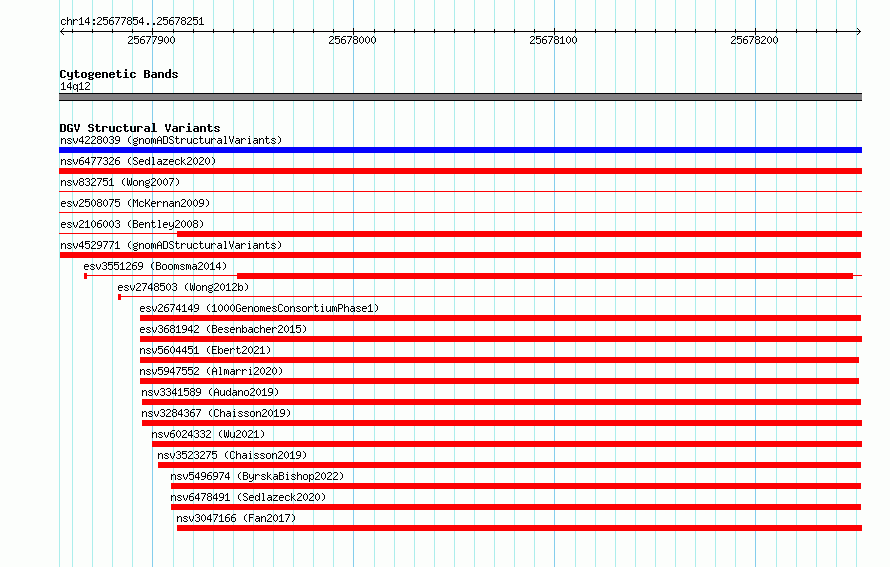
Task: Select esv3551269 (Boomsma2014) label
Action: click(155, 266)
